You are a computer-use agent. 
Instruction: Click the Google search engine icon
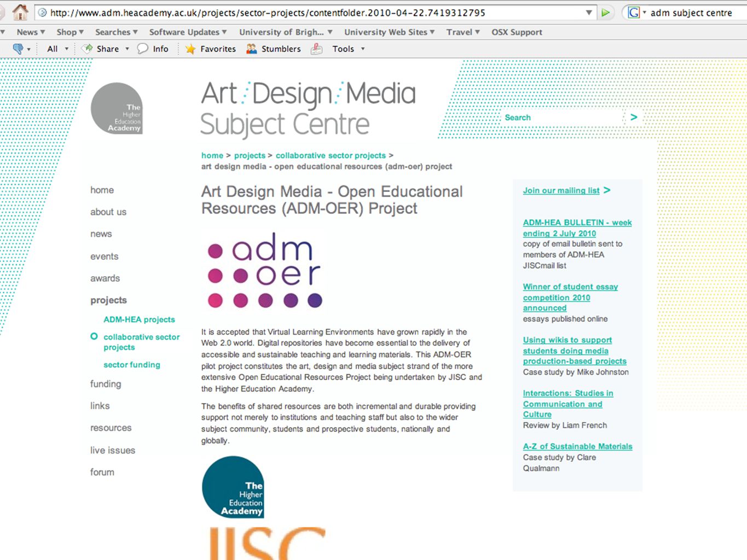634,12
